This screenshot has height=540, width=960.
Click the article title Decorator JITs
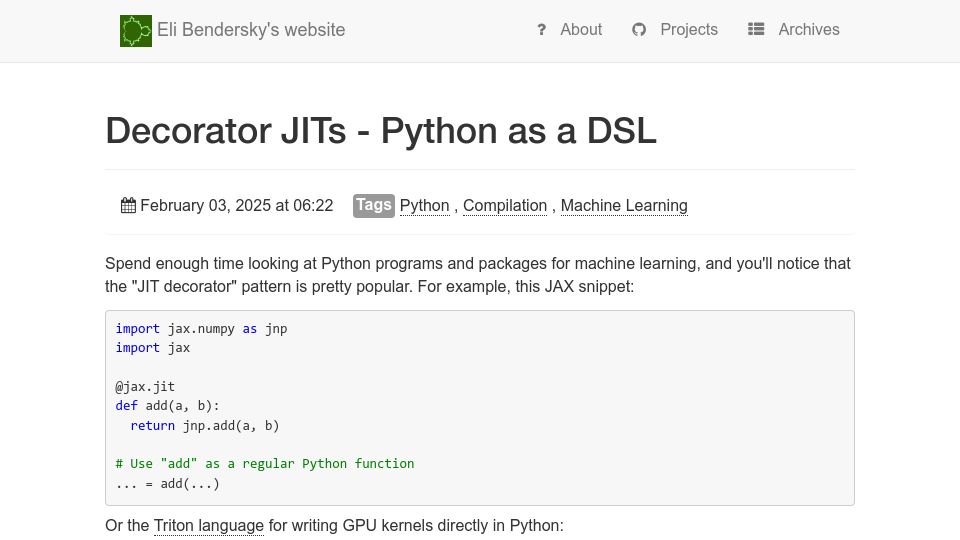[380, 130]
